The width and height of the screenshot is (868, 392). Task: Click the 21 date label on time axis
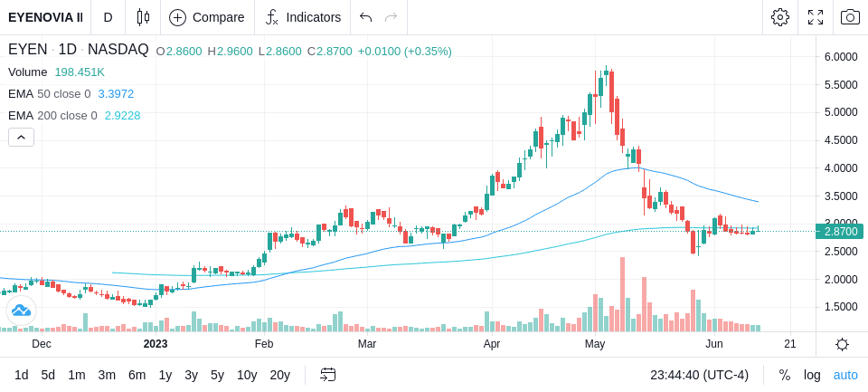coord(790,344)
